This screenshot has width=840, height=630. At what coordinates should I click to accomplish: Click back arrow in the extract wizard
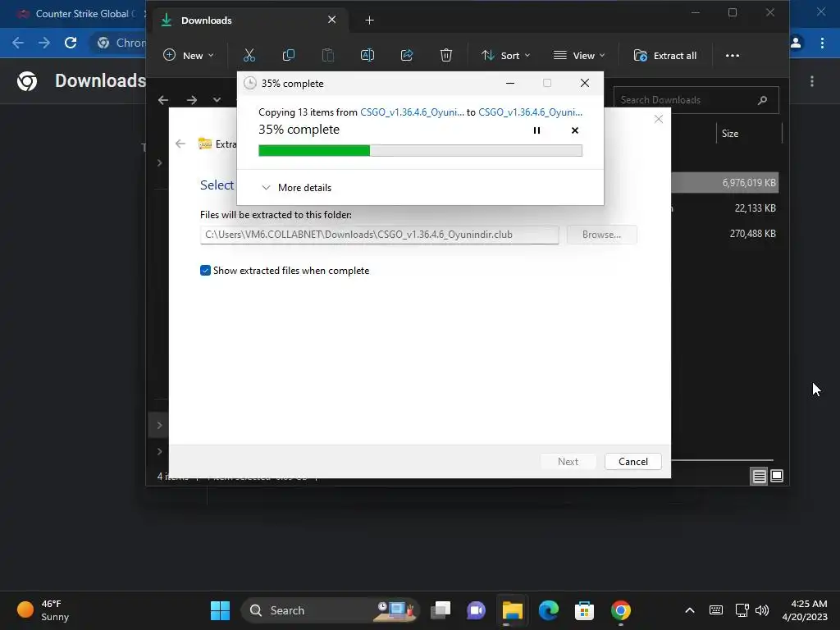coord(180,144)
